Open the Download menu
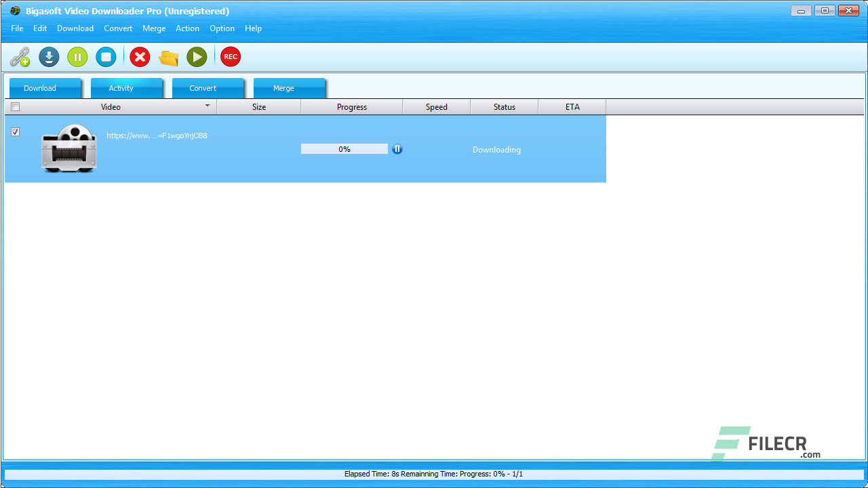Viewport: 868px width, 488px height. click(x=75, y=28)
